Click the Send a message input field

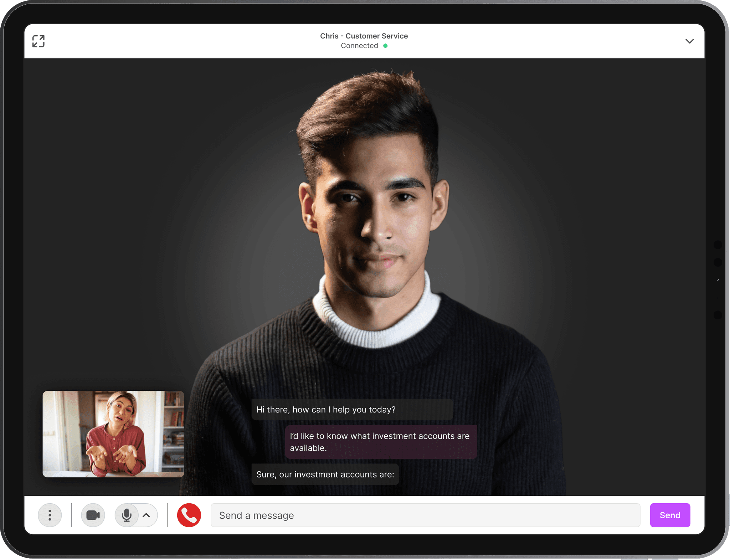tap(425, 515)
